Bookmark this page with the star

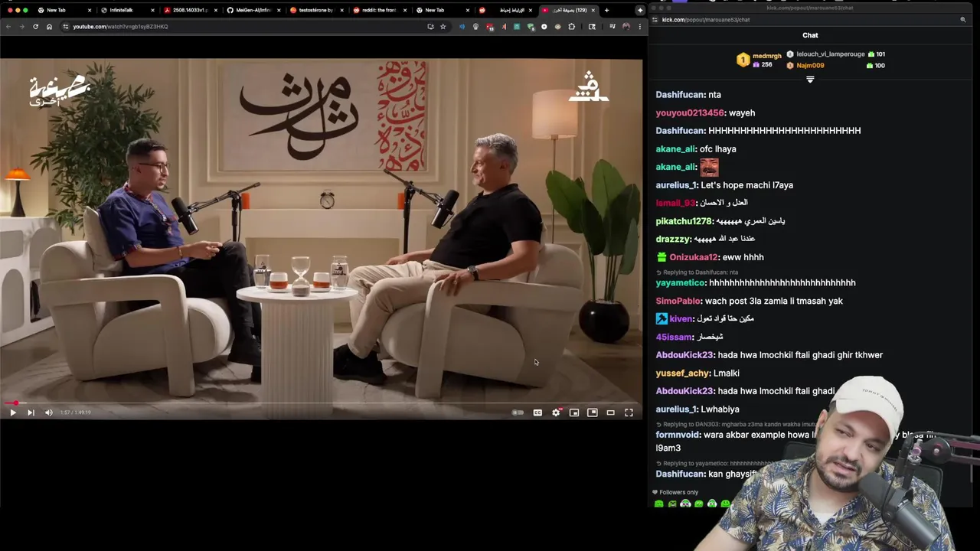443,27
